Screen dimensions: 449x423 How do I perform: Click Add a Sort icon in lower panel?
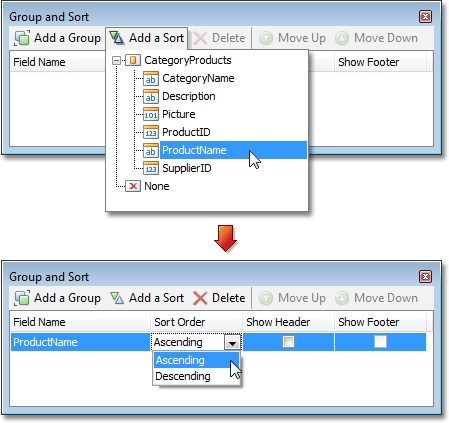pos(117,298)
